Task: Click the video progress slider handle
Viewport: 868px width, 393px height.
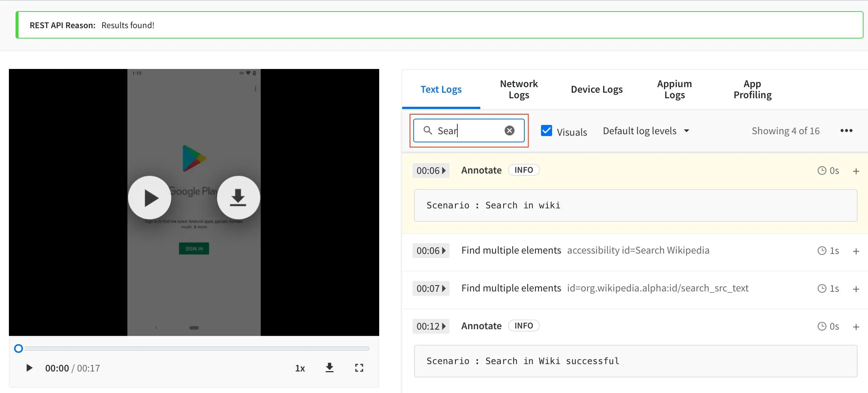Action: pyautogui.click(x=19, y=349)
